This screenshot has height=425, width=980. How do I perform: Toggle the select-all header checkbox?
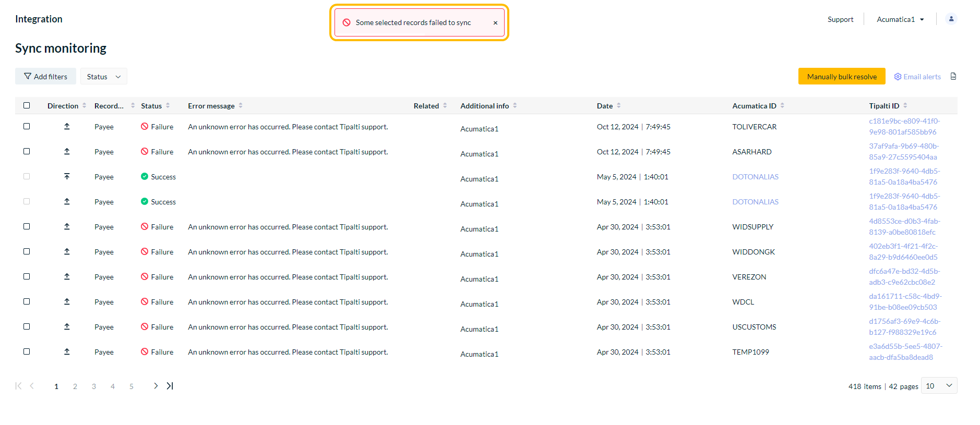(27, 105)
